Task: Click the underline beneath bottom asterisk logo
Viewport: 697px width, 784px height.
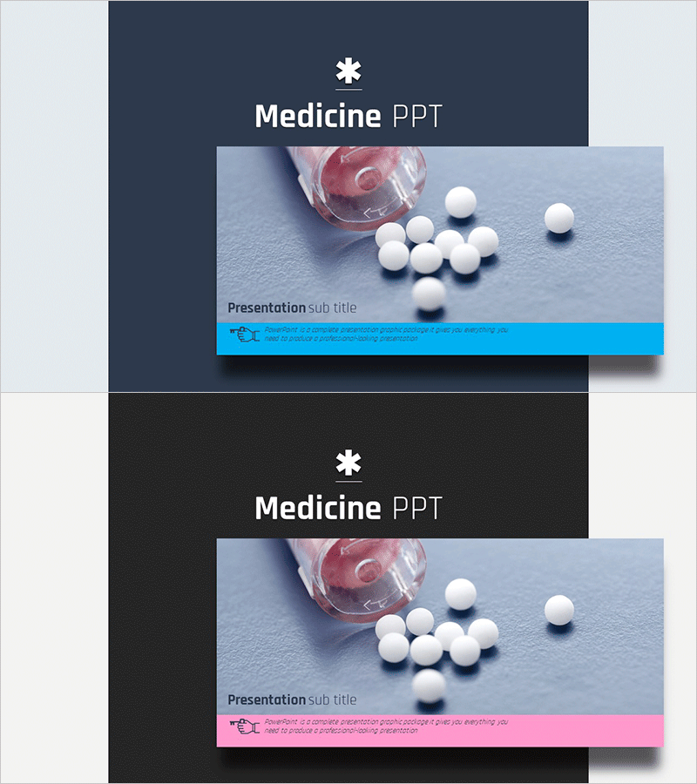Action: coord(348,482)
